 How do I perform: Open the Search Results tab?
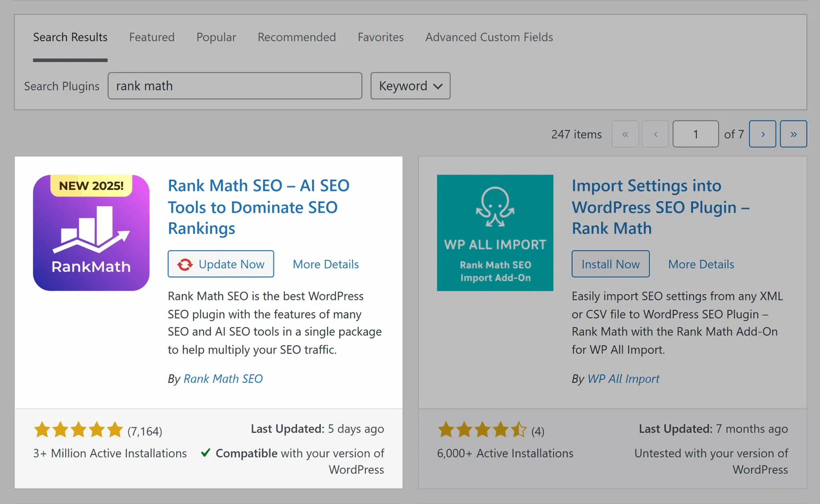(x=70, y=37)
